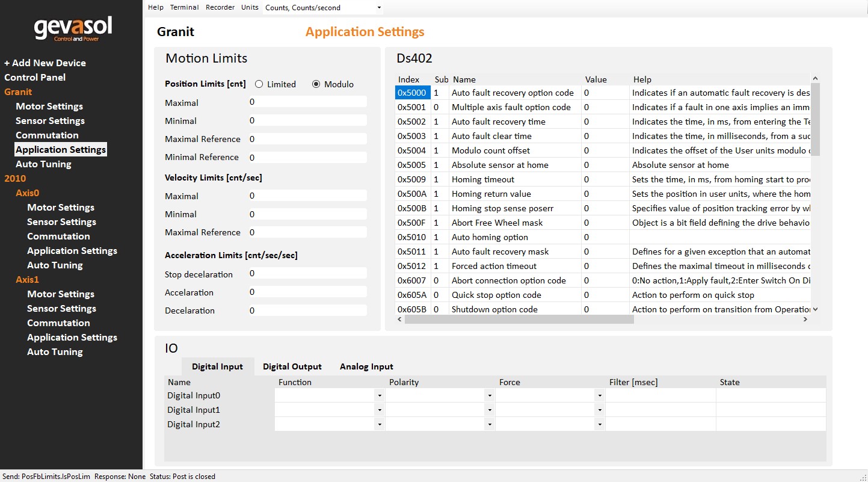
Task: Expand Function dropdown for Digital Input0
Action: pos(379,395)
